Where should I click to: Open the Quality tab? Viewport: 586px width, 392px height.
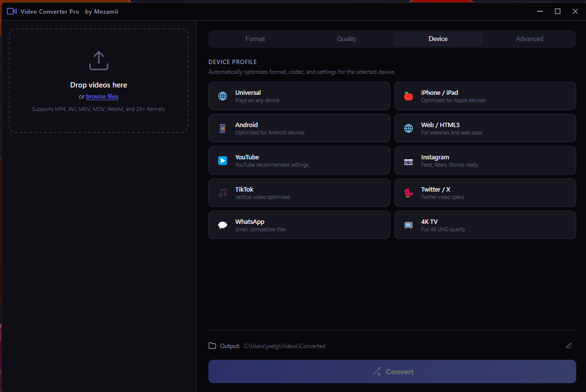click(346, 39)
